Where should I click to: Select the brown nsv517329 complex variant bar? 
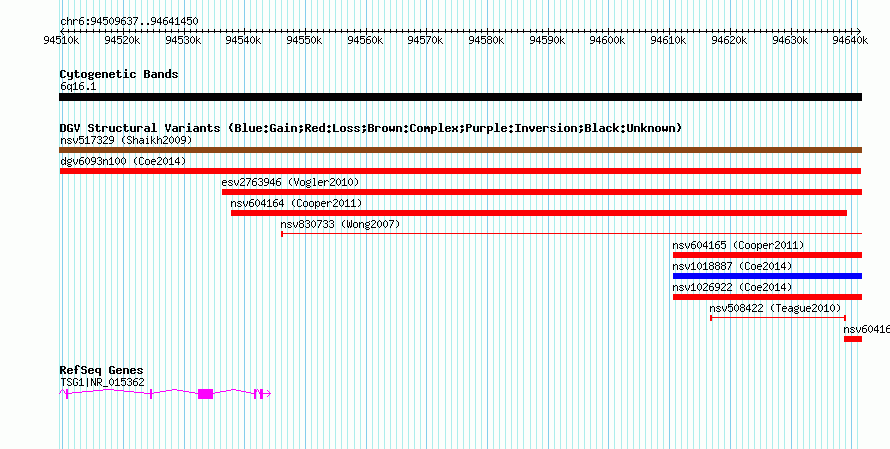460,150
